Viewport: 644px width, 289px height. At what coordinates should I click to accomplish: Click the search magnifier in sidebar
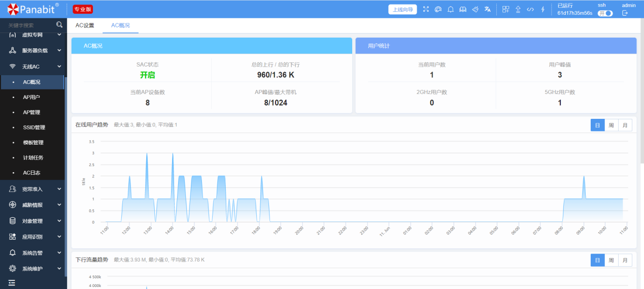pyautogui.click(x=59, y=24)
